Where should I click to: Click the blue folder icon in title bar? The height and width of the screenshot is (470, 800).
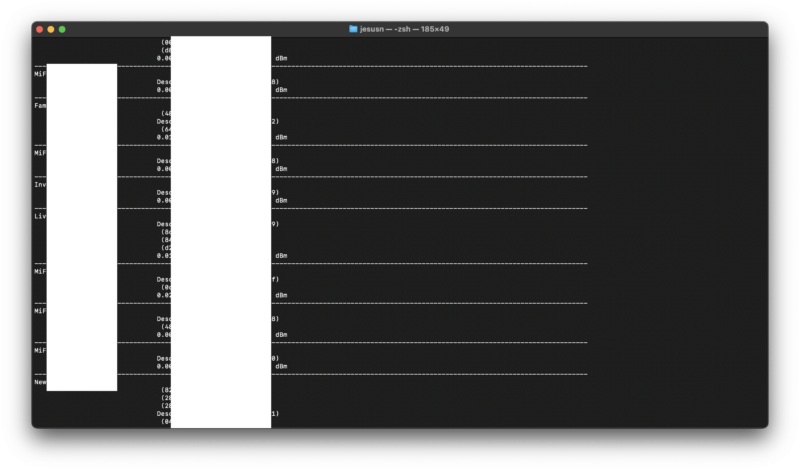click(353, 29)
